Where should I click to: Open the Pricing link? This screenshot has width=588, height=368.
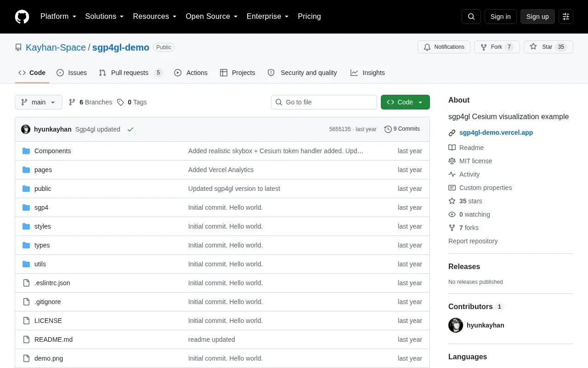(309, 17)
